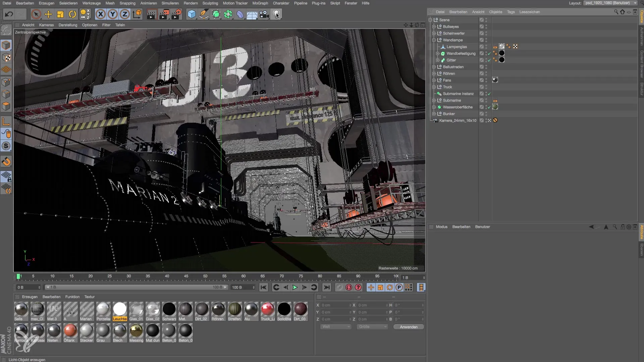Expand the Scheinwerfer tree node
The width and height of the screenshot is (644, 362).
click(434, 33)
